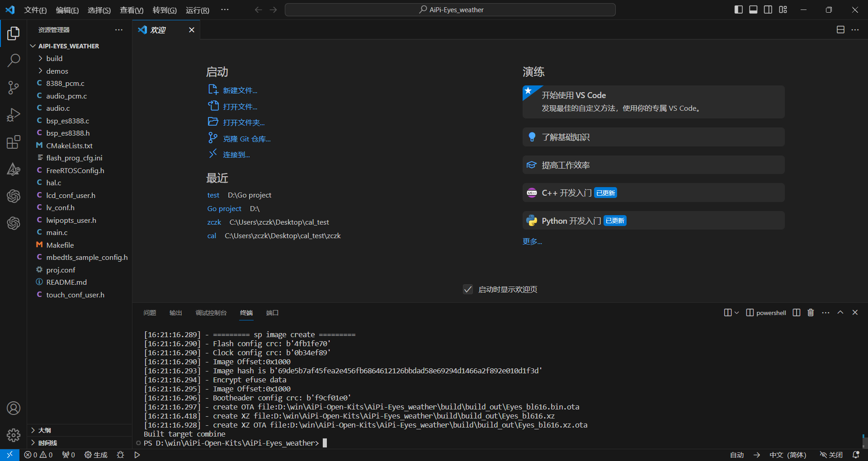
Task: Open the C++ 开发入门 walkthrough
Action: [654, 193]
